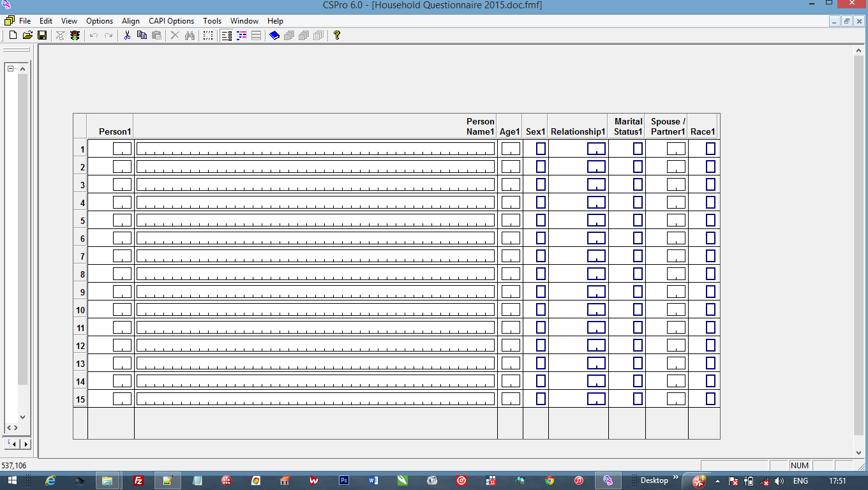Click the Person1 column header
The image size is (868, 490).
pos(111,126)
